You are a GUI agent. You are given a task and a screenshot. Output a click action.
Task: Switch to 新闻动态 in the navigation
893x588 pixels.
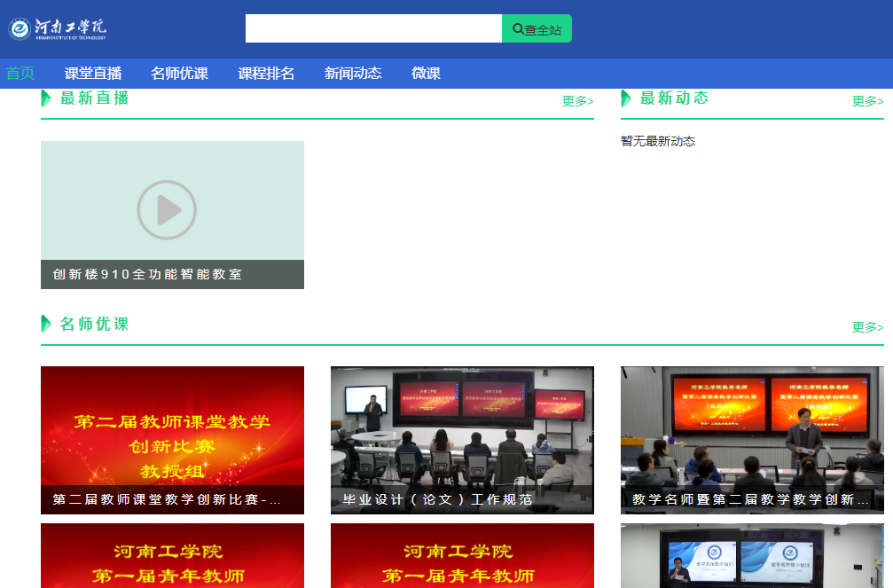[353, 74]
